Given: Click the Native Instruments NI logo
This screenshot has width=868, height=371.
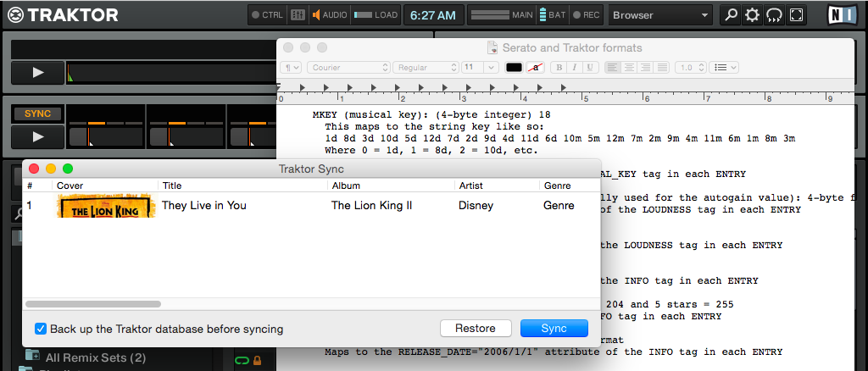Looking at the screenshot, I should [x=842, y=15].
